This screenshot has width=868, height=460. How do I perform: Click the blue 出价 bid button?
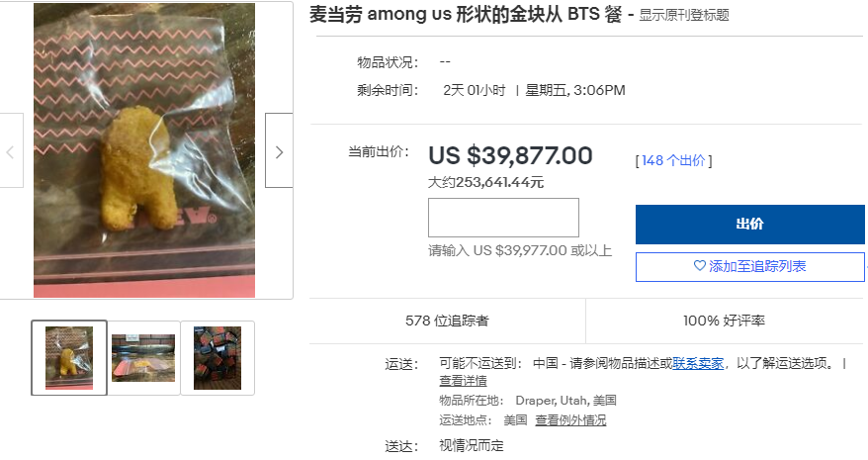click(x=749, y=224)
